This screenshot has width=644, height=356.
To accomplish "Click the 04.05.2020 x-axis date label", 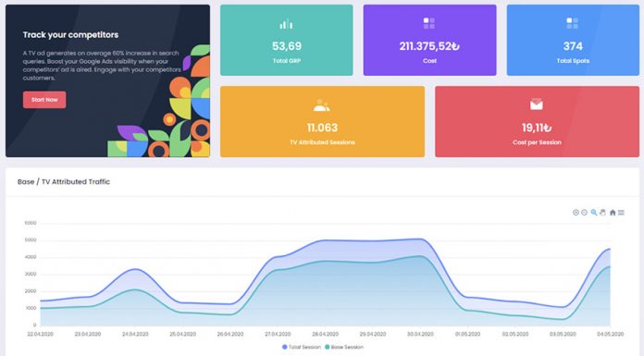I will 611,334.
